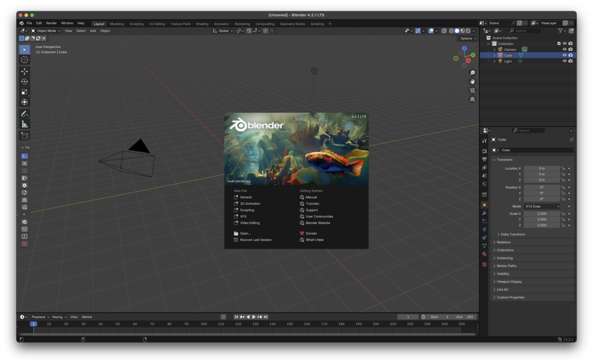Switch perspective/orthographic with grid icon
The height and width of the screenshot is (364, 593).
tap(472, 99)
